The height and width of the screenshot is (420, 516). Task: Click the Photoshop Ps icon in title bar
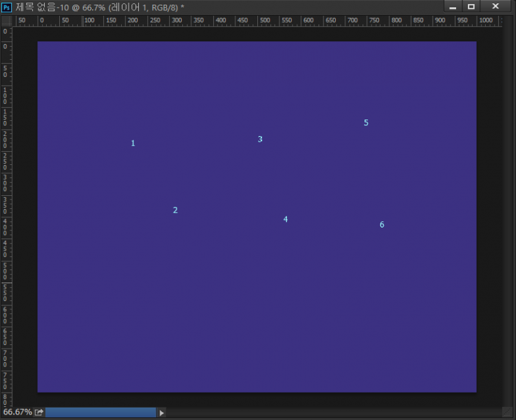(7, 7)
